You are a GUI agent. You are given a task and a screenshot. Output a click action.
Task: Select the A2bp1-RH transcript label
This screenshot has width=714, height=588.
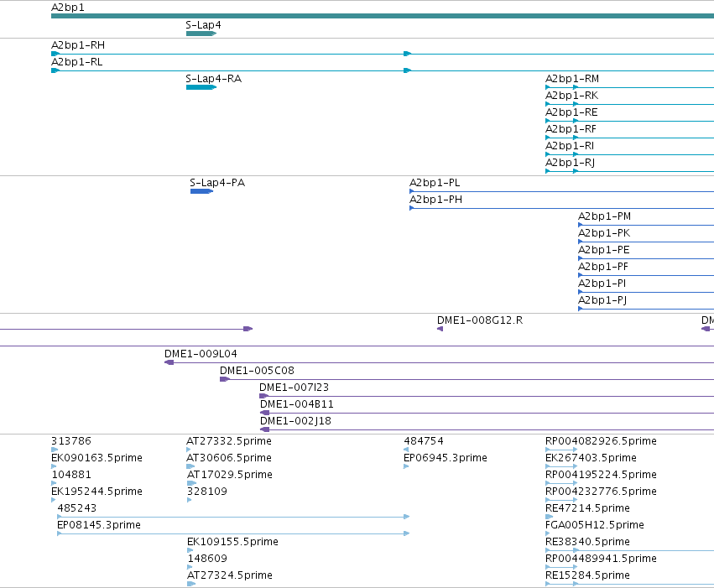78,45
